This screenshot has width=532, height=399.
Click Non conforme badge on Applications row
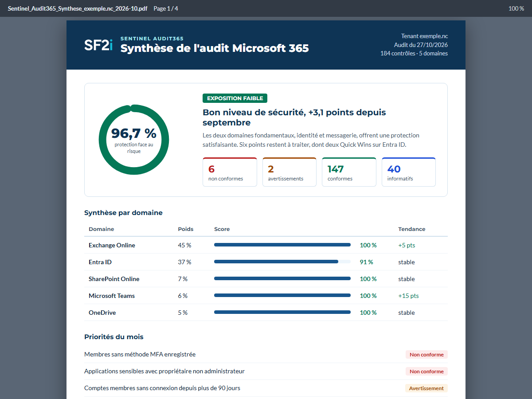426,371
